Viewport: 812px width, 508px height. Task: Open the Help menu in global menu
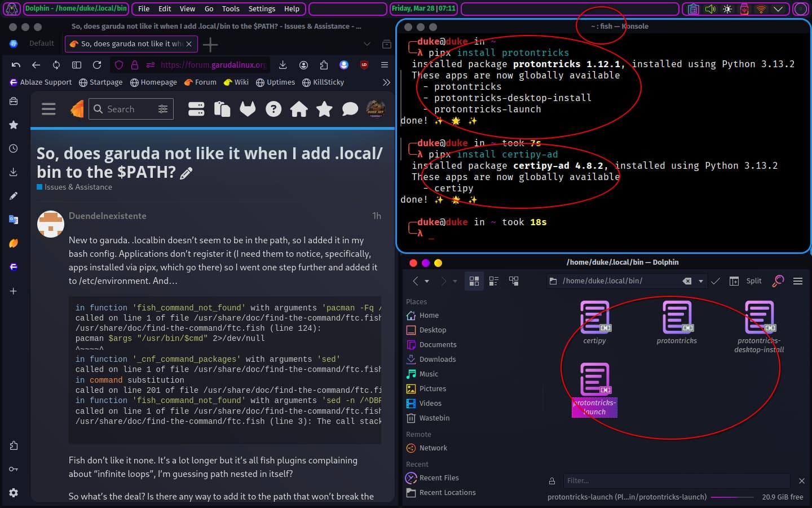click(x=292, y=8)
